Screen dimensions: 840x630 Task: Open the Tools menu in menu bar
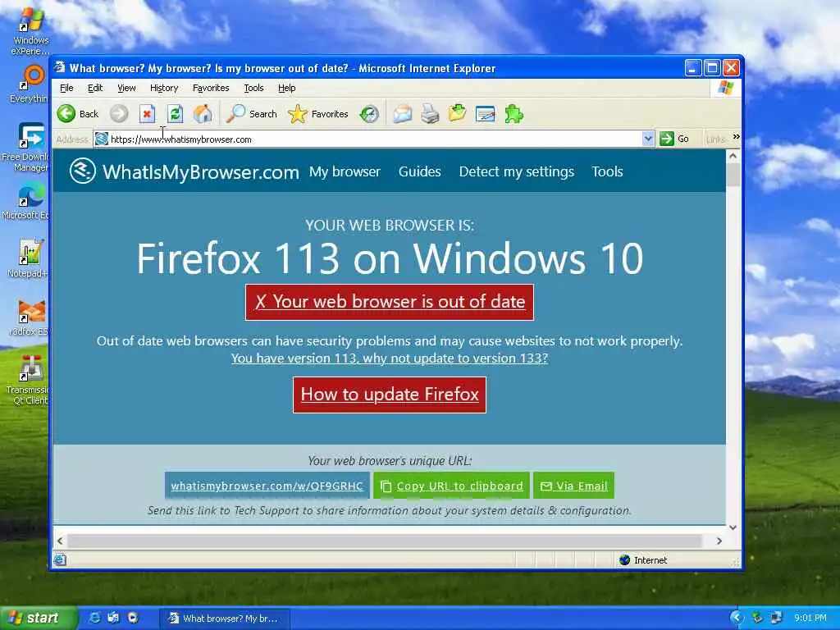click(253, 88)
